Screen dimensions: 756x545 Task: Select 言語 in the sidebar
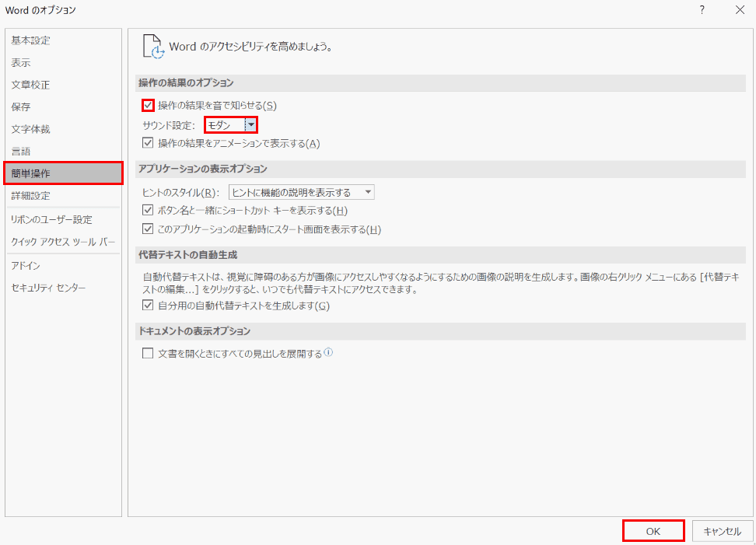pos(63,152)
